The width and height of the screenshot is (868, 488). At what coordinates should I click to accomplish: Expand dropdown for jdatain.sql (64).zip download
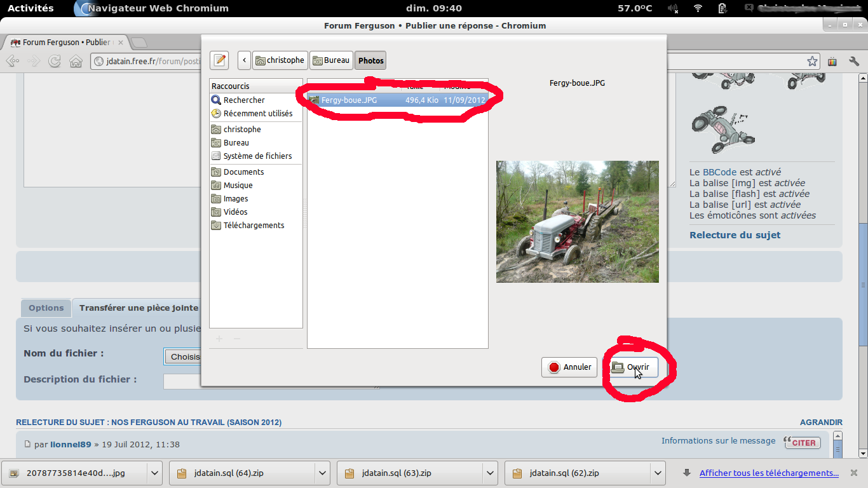(x=322, y=473)
